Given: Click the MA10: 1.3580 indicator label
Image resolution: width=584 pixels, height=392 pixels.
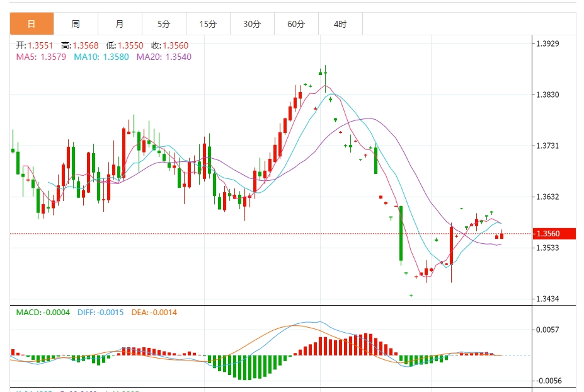Looking at the screenshot, I should (101, 57).
